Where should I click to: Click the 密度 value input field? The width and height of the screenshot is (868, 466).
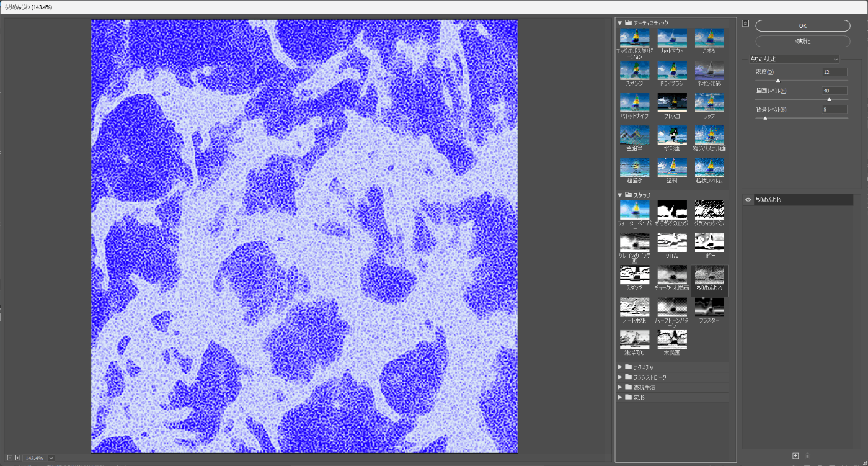834,73
